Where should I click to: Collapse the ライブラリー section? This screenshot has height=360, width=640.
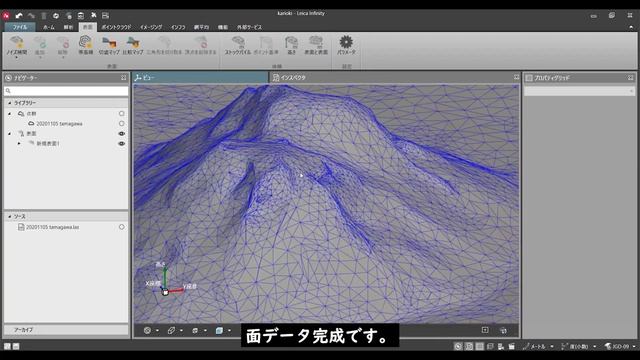10,103
